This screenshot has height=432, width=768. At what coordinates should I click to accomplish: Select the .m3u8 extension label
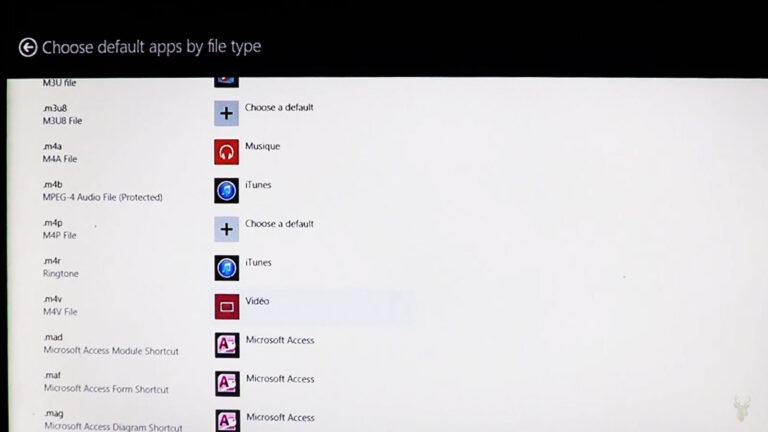pyautogui.click(x=55, y=108)
